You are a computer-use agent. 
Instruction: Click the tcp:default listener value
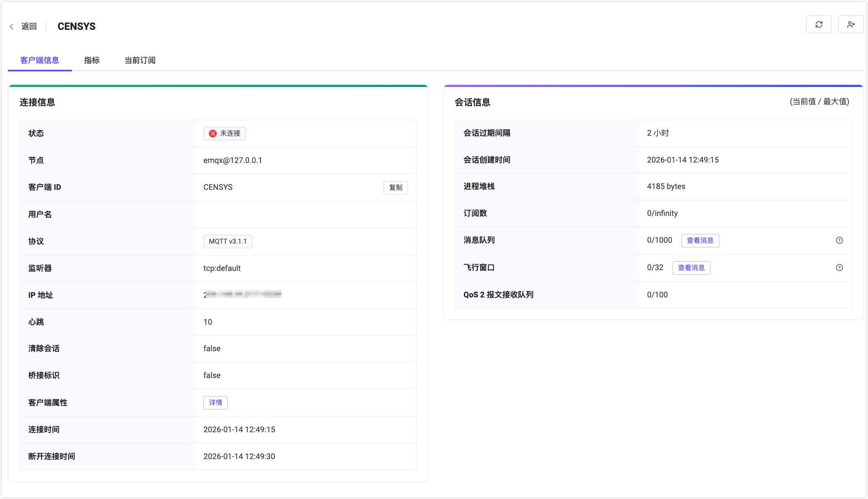(x=221, y=268)
